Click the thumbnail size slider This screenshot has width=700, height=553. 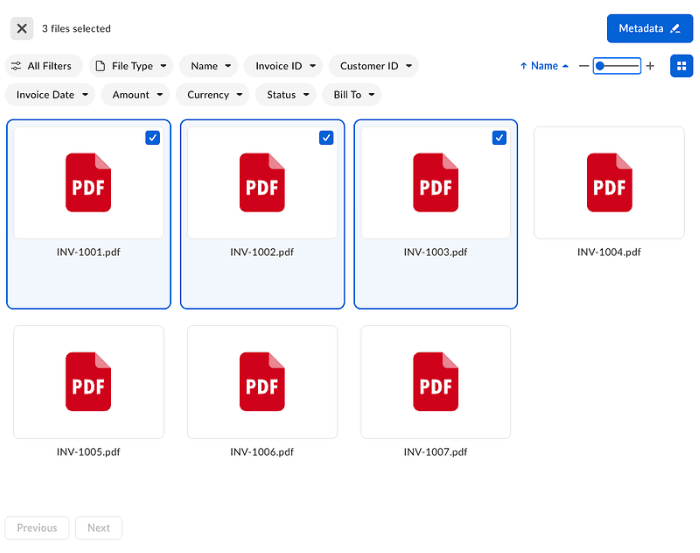click(x=617, y=66)
